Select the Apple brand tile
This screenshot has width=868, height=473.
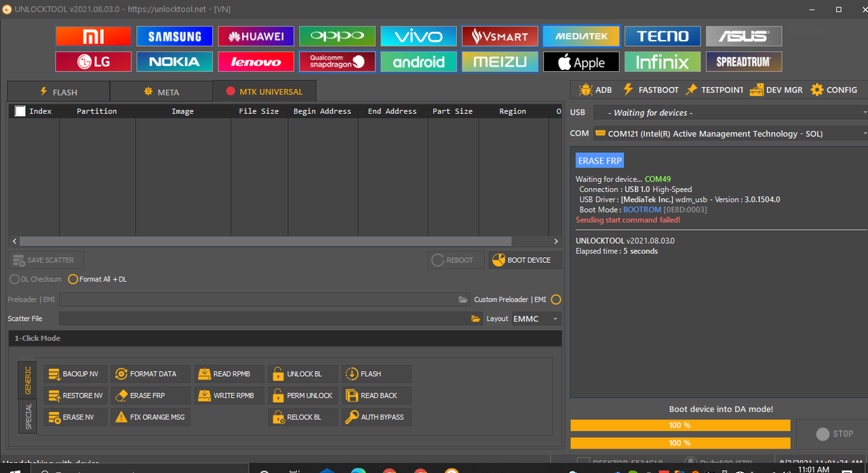point(581,62)
